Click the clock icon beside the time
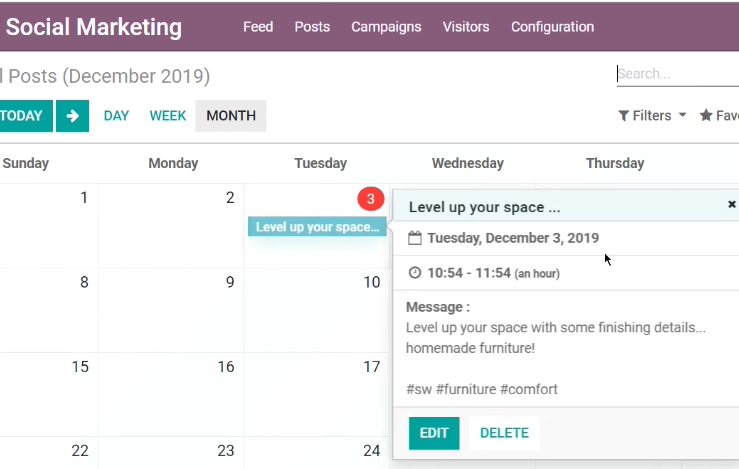The image size is (739, 469). (415, 273)
